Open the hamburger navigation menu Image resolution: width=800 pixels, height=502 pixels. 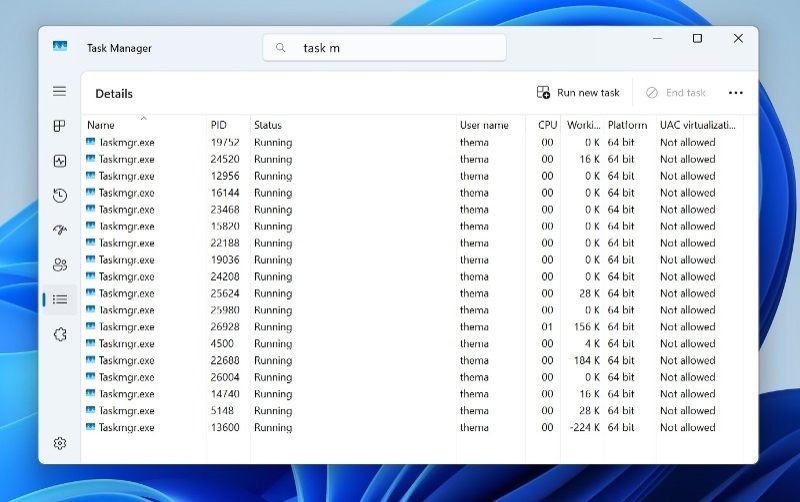pyautogui.click(x=60, y=91)
